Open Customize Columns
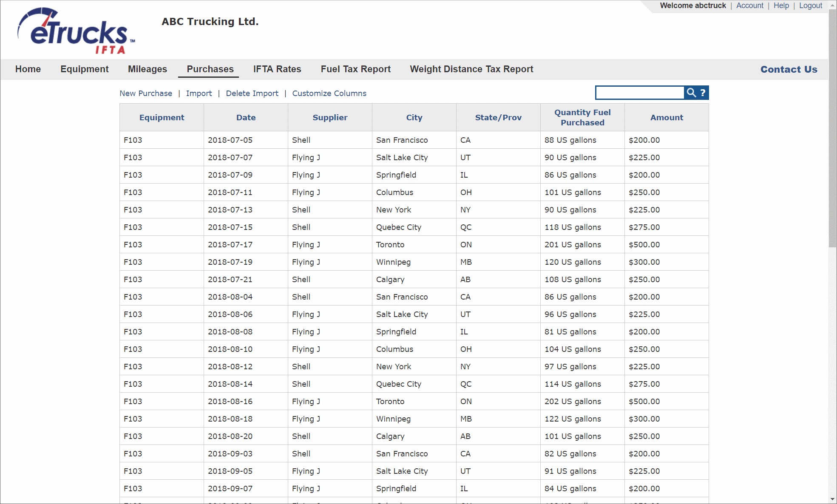This screenshot has height=504, width=837. (x=329, y=93)
